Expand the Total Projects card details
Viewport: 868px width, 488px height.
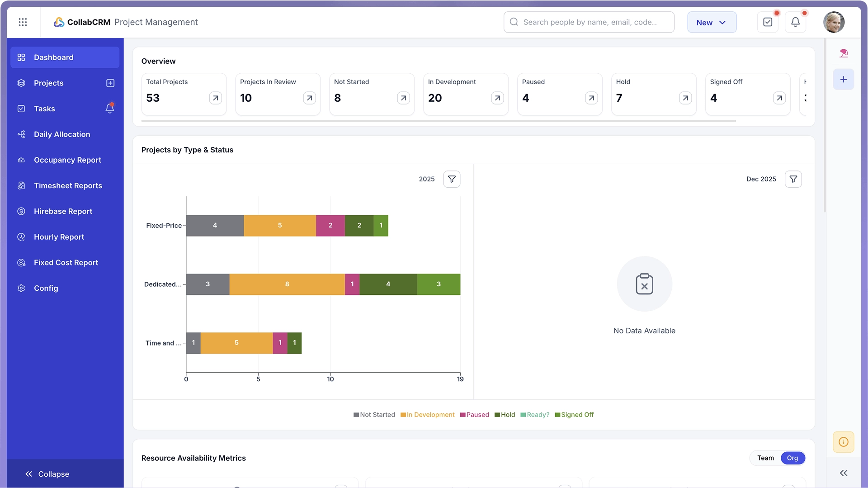coord(216,98)
